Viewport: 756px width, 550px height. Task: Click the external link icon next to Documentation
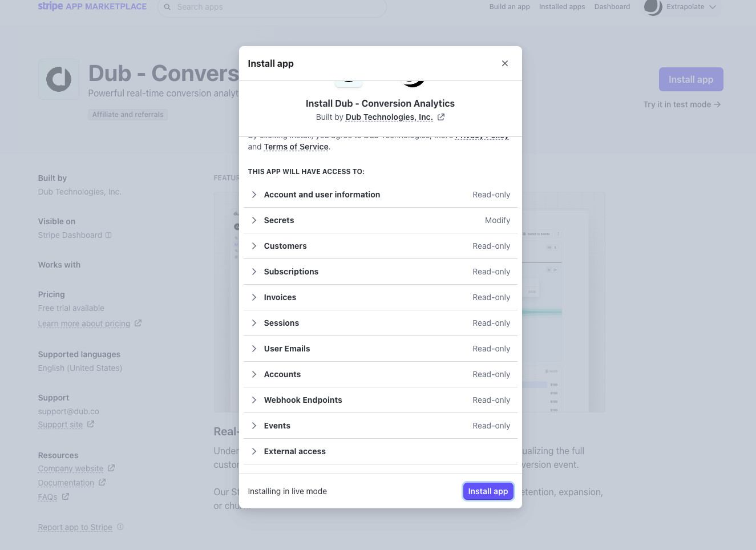tap(102, 482)
